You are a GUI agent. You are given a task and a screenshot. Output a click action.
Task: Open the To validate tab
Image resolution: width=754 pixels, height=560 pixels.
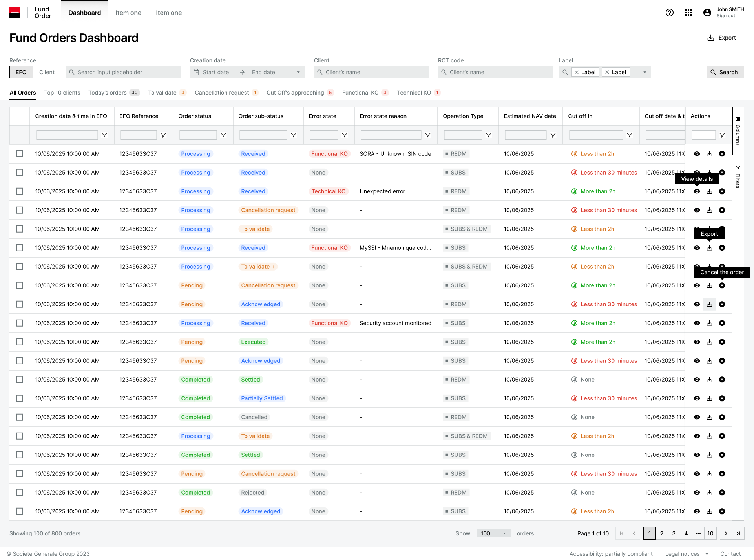point(167,93)
